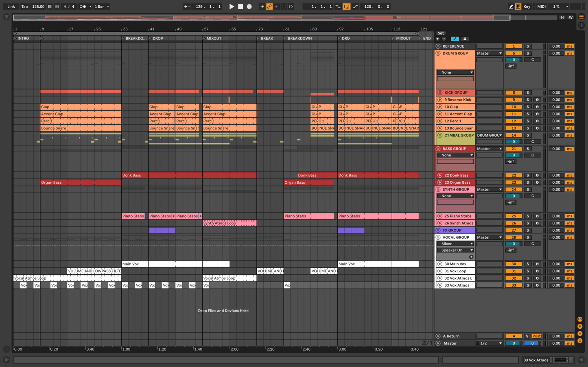The width and height of the screenshot is (588, 367).
Task: Solo the 10 Clap track
Action: click(528, 107)
